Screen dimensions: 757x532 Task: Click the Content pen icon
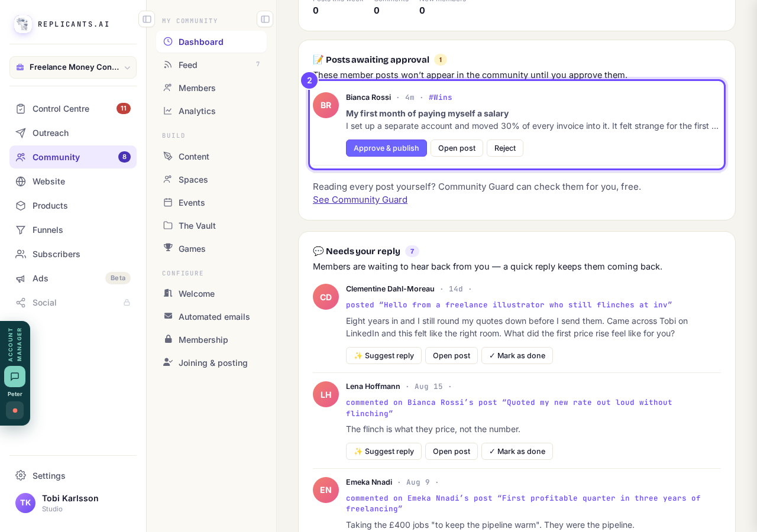pyautogui.click(x=168, y=156)
